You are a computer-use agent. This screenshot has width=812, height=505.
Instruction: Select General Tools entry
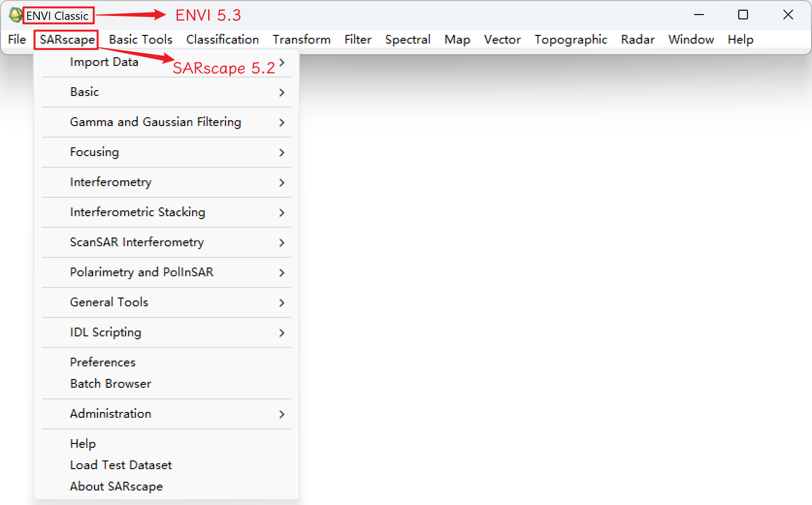pyautogui.click(x=166, y=302)
